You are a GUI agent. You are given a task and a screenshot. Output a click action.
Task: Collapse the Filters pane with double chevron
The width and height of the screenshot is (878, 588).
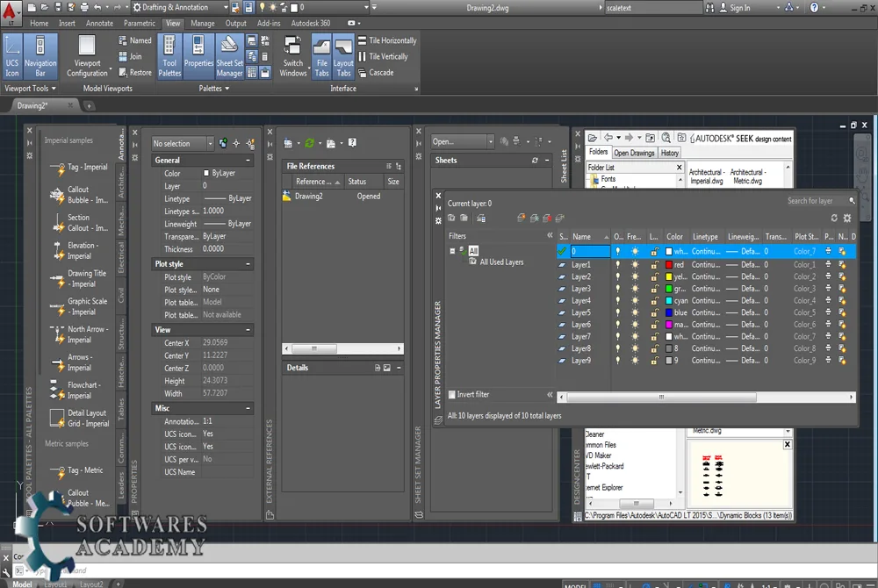[550, 235]
